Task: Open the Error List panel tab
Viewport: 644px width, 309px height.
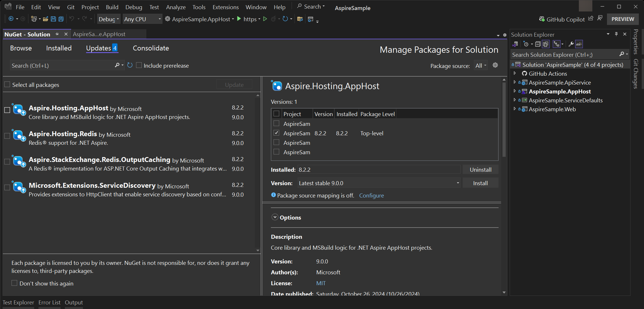Action: pyautogui.click(x=49, y=302)
